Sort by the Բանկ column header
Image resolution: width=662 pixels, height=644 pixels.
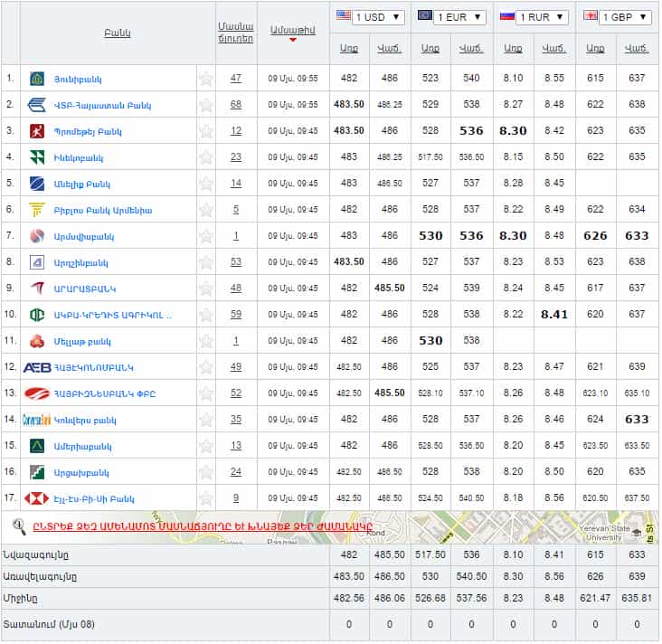click(x=118, y=33)
